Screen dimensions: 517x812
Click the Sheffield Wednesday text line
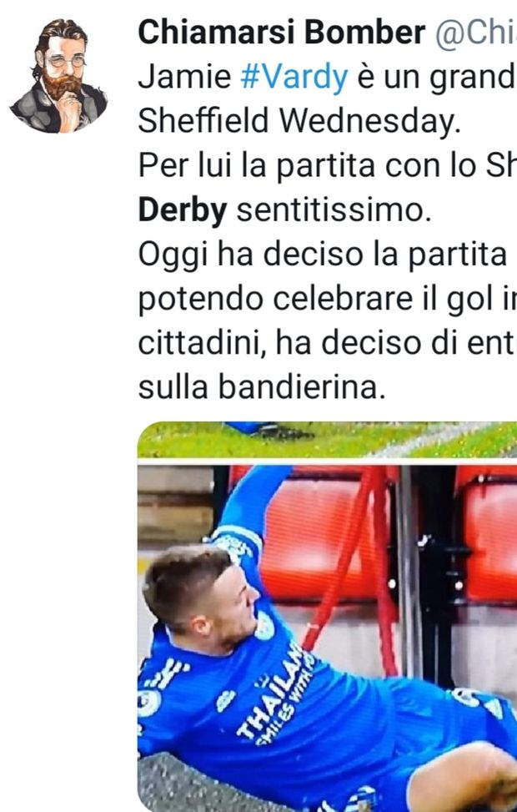pyautogui.click(x=299, y=121)
